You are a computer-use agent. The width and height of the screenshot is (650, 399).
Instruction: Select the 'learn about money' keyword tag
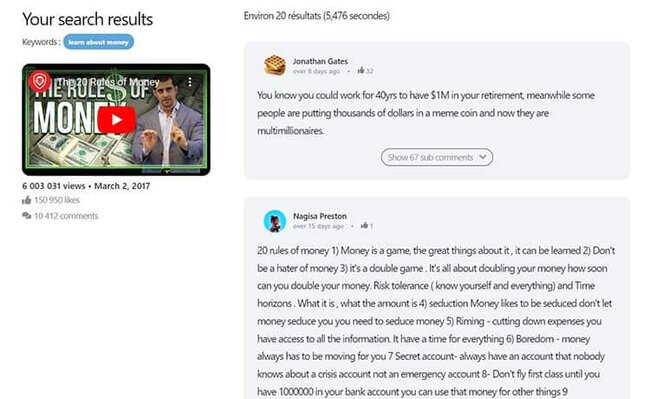click(99, 42)
